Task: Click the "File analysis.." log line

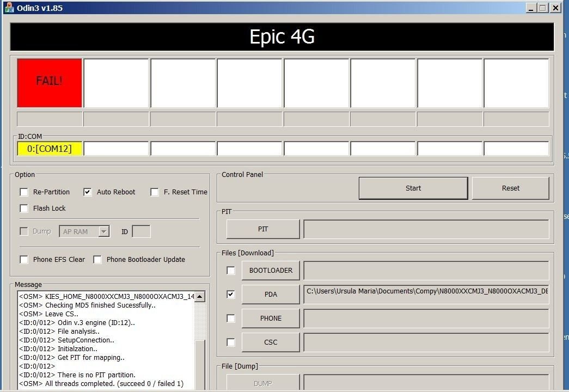Action: tap(59, 332)
